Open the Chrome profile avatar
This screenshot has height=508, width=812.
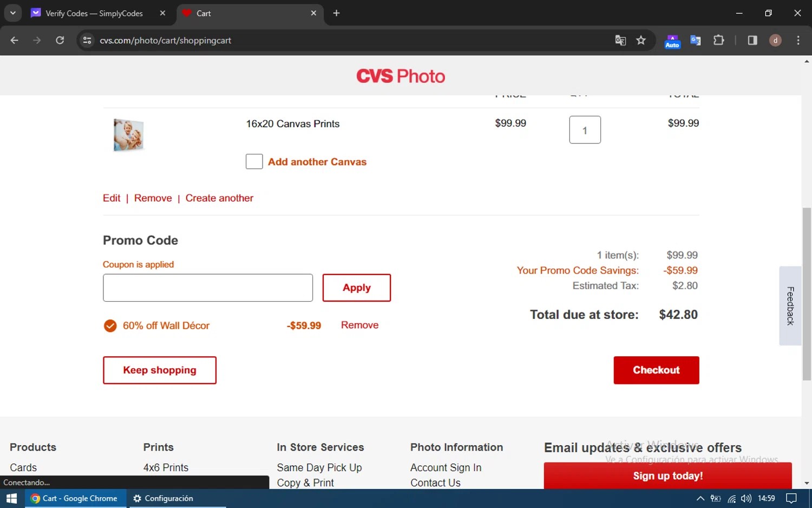tap(775, 40)
